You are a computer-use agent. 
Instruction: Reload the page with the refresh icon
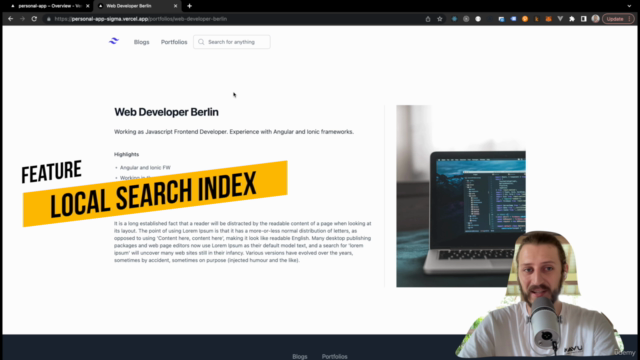[x=34, y=19]
